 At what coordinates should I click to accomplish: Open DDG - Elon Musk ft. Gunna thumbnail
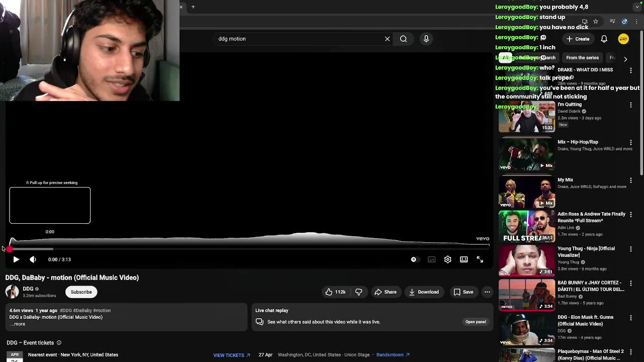click(x=527, y=329)
